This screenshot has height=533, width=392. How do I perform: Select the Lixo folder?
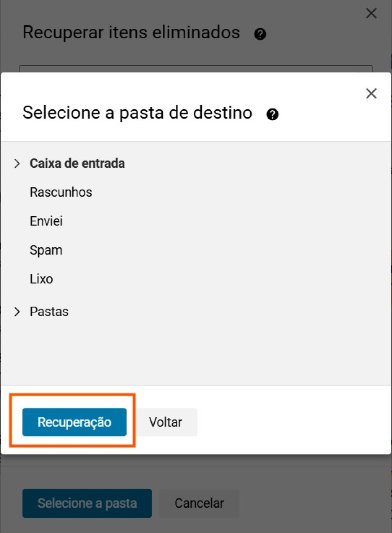coord(41,279)
